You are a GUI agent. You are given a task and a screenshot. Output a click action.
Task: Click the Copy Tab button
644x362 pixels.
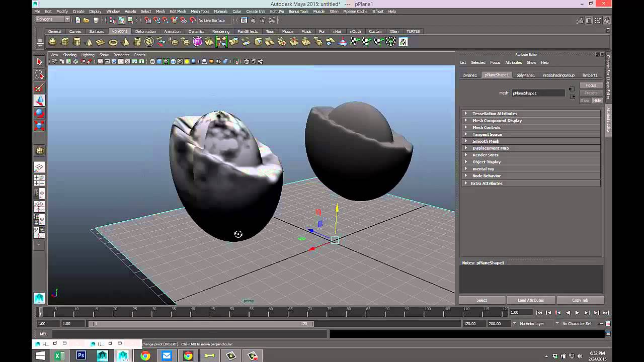tap(580, 300)
